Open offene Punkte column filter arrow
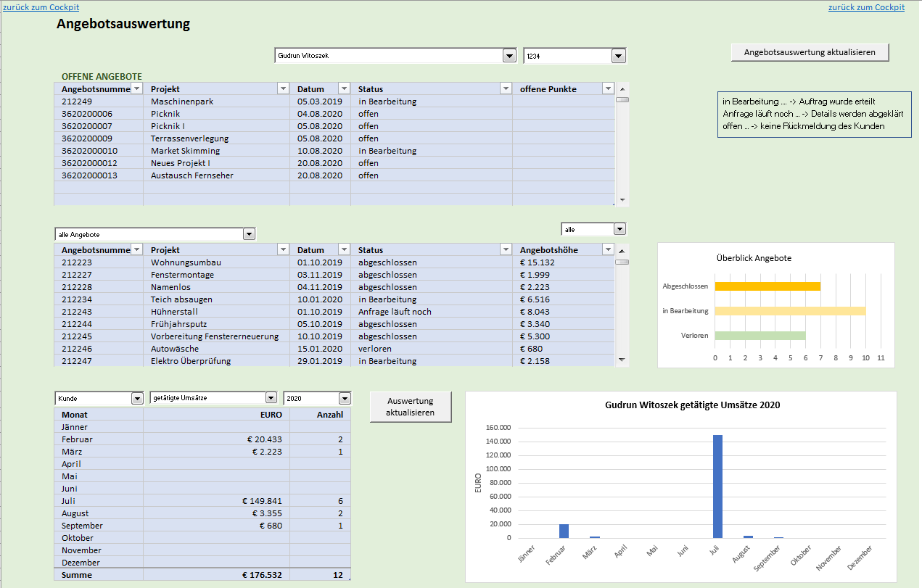The height and width of the screenshot is (588, 922). [608, 89]
